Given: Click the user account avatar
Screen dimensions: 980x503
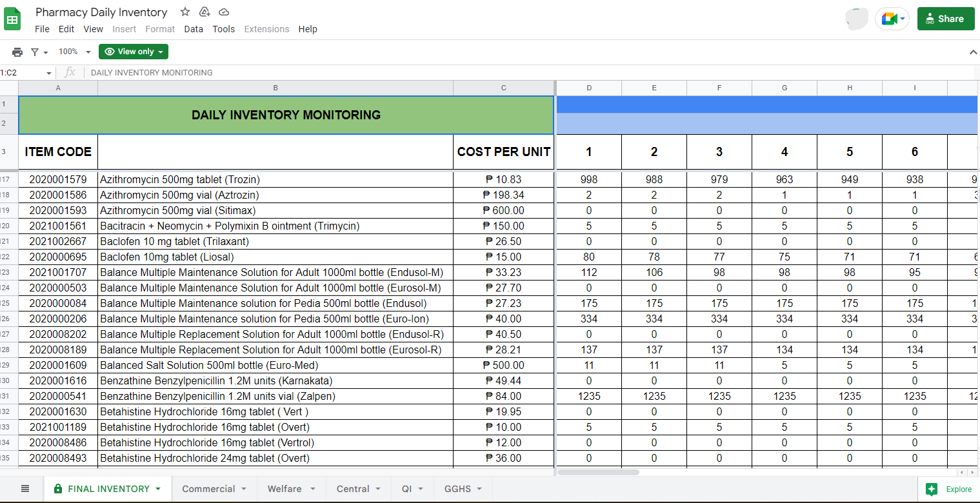Looking at the screenshot, I should pyautogui.click(x=857, y=19).
